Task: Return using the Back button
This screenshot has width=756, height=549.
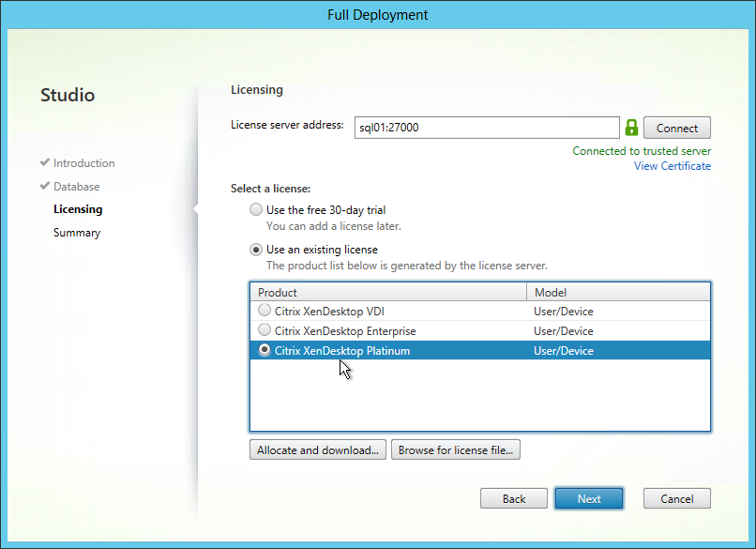Action: click(514, 498)
